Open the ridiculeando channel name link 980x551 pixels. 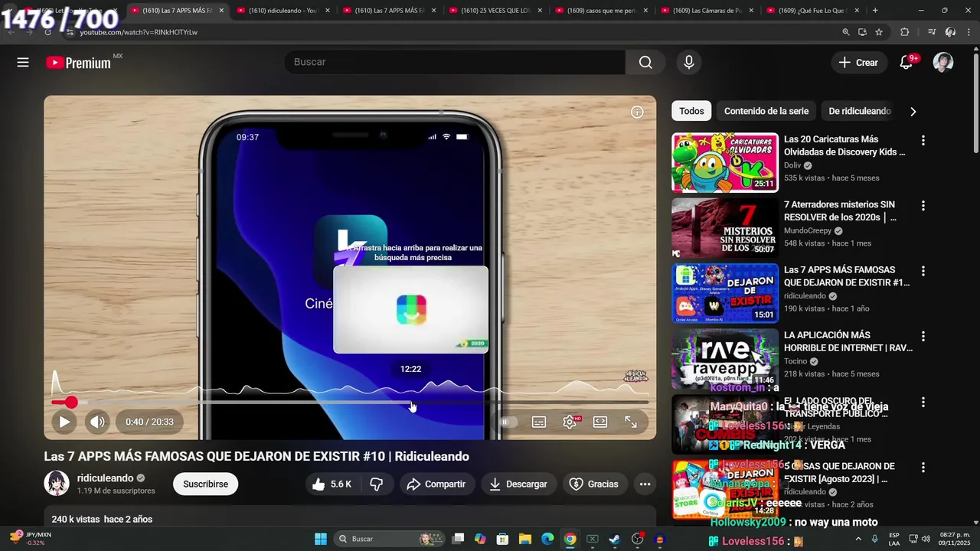tap(106, 478)
